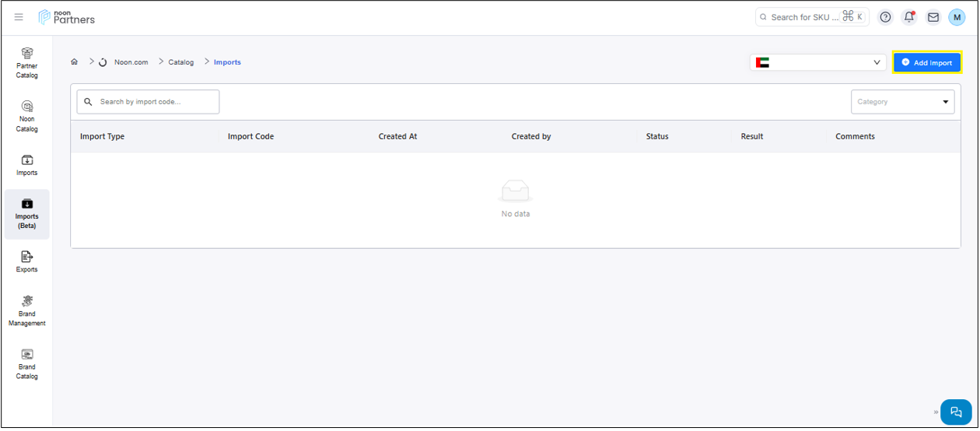This screenshot has width=980, height=431.
Task: Click the Search by import code field
Action: click(148, 102)
